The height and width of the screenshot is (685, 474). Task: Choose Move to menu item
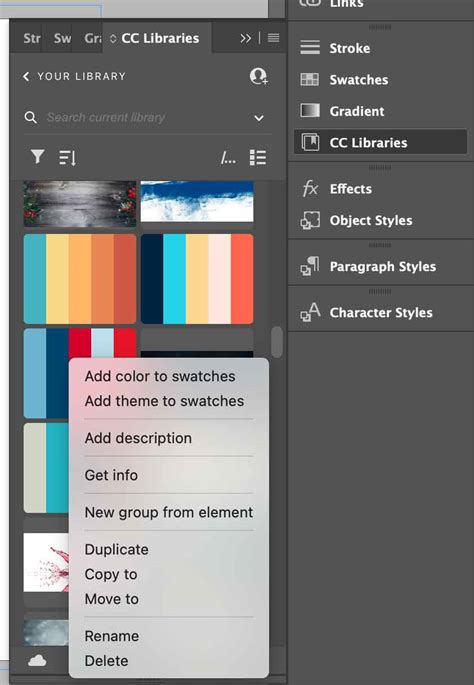[x=111, y=599]
